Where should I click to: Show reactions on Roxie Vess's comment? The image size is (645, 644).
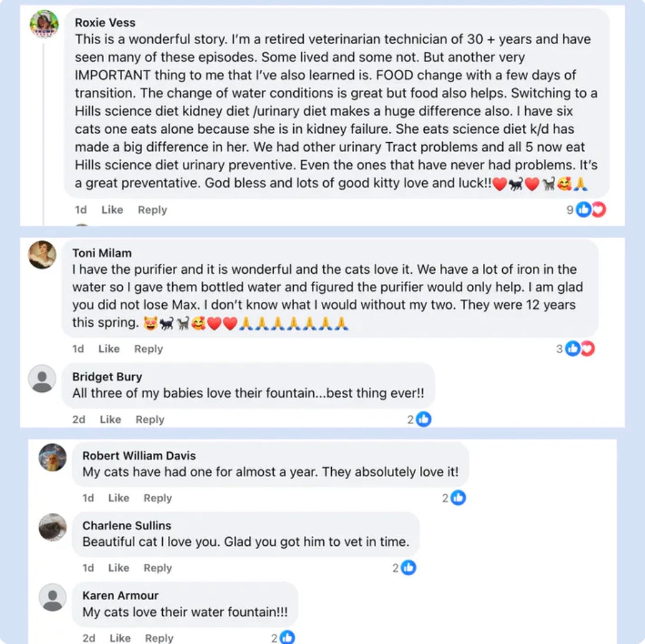pyautogui.click(x=586, y=210)
